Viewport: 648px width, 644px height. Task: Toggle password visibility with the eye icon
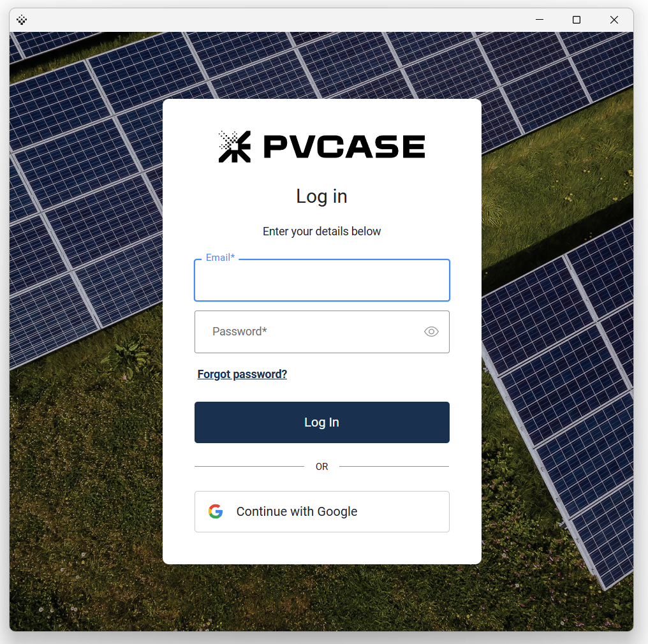point(431,332)
